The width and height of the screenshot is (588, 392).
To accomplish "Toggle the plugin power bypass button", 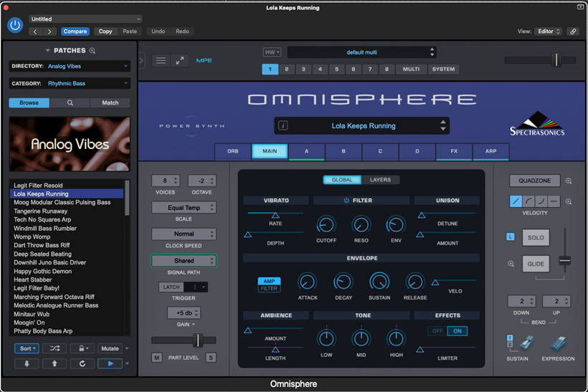I will (15, 26).
